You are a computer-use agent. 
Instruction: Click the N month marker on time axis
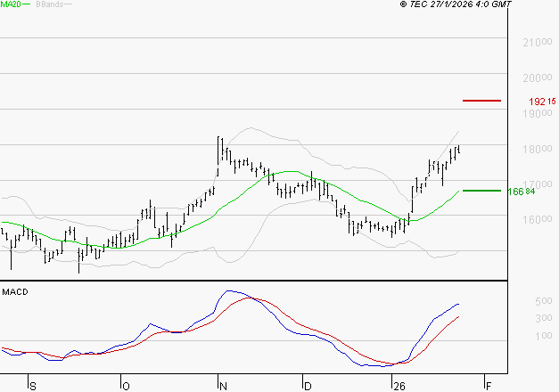point(223,387)
